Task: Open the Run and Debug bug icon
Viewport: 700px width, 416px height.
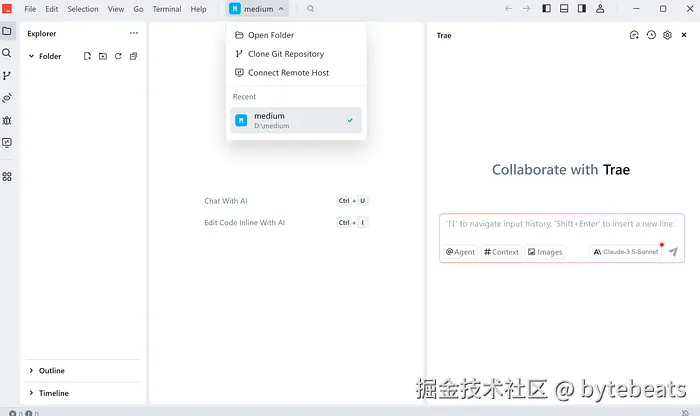Action: tap(7, 121)
